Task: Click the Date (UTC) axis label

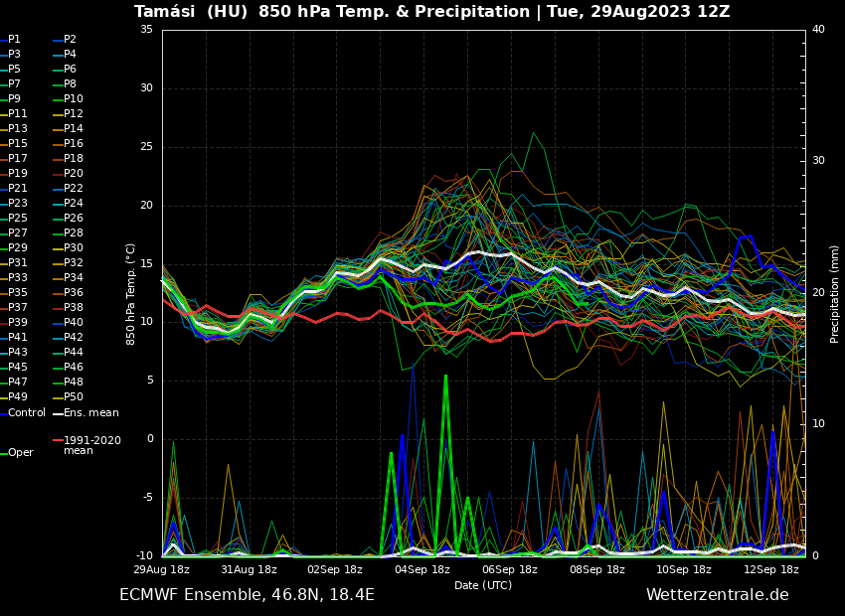Action: click(x=483, y=586)
